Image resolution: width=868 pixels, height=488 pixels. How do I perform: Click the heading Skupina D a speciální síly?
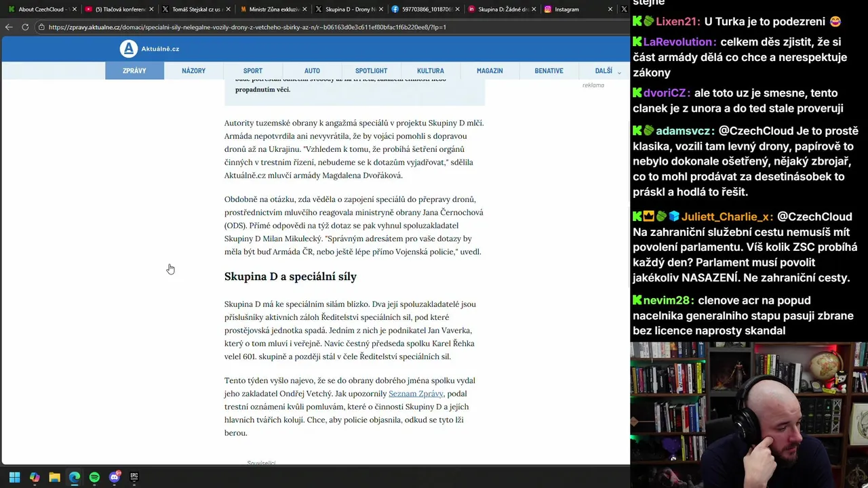pyautogui.click(x=290, y=277)
